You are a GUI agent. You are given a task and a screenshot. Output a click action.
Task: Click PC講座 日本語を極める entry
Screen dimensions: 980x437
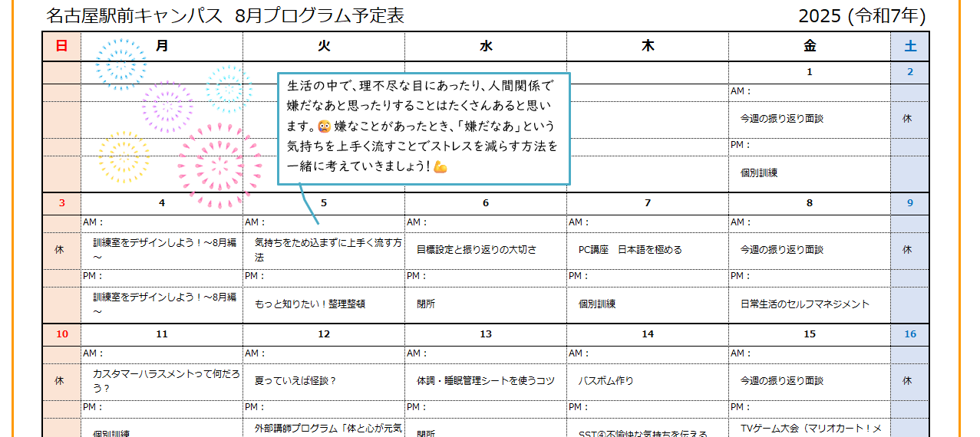(x=629, y=250)
